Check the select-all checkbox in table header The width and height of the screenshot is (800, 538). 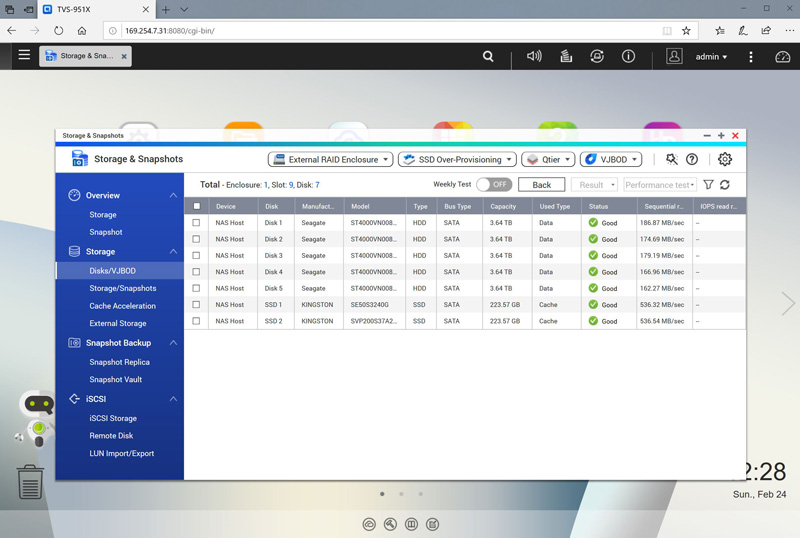[x=196, y=206]
